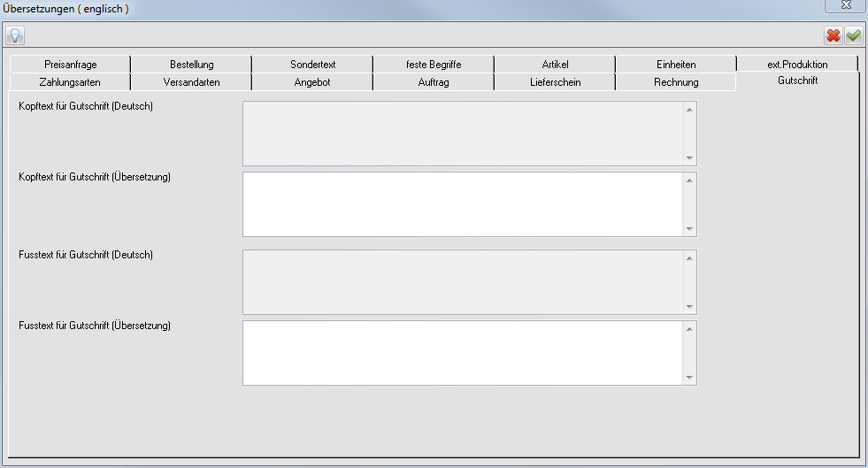Click scroll-down arrow of Kopftext (Übersetzung) field

pyautogui.click(x=689, y=228)
